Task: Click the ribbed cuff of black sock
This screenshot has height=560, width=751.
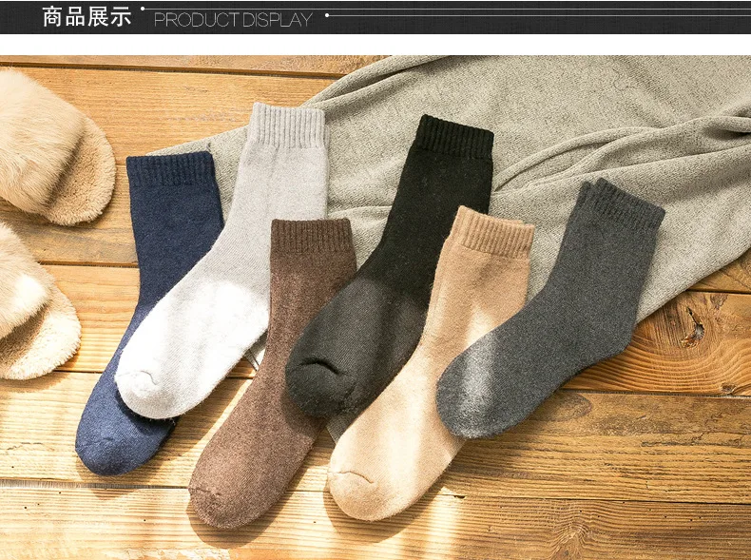Action: (454, 138)
